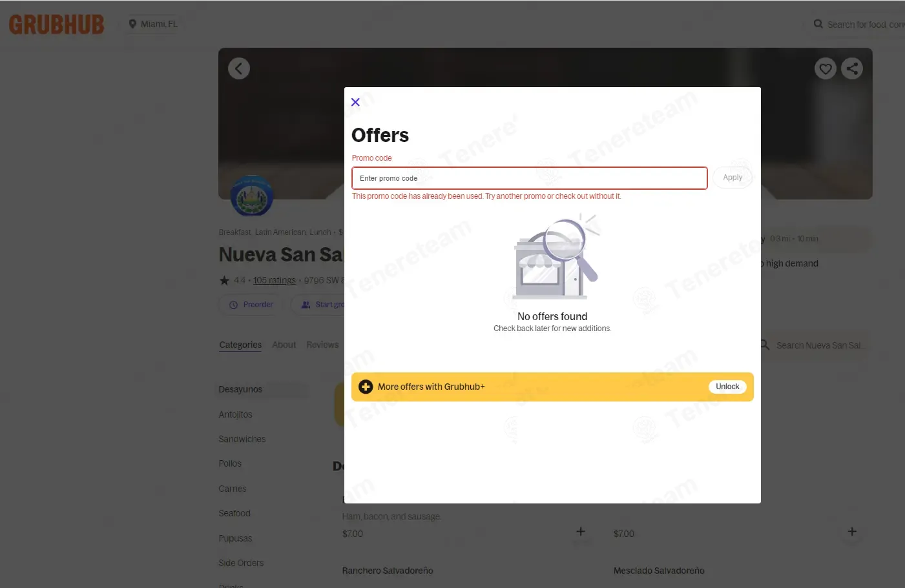Click the menu search magnifier icon
905x588 pixels.
tap(765, 345)
